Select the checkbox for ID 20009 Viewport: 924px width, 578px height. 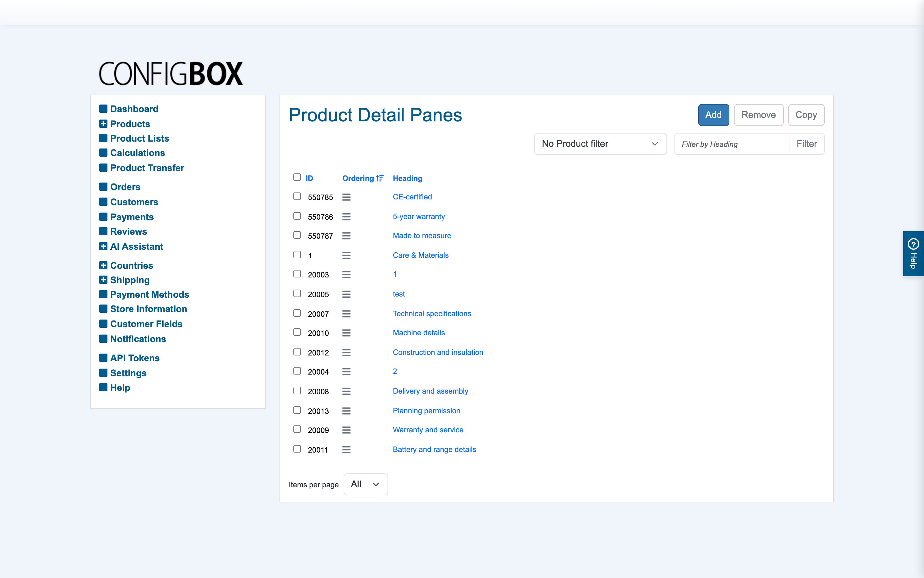point(297,429)
